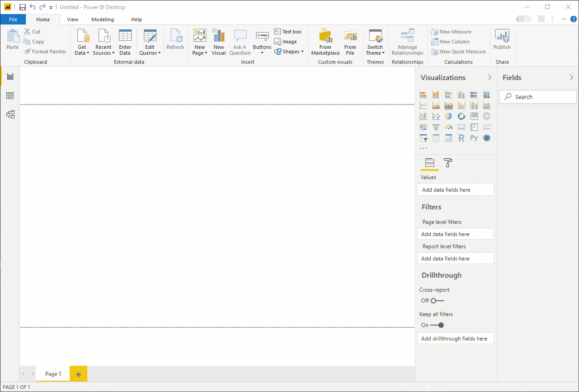579x392 pixels.
Task: Open more visuals ellipsis in Visualizations
Action: pyautogui.click(x=423, y=148)
